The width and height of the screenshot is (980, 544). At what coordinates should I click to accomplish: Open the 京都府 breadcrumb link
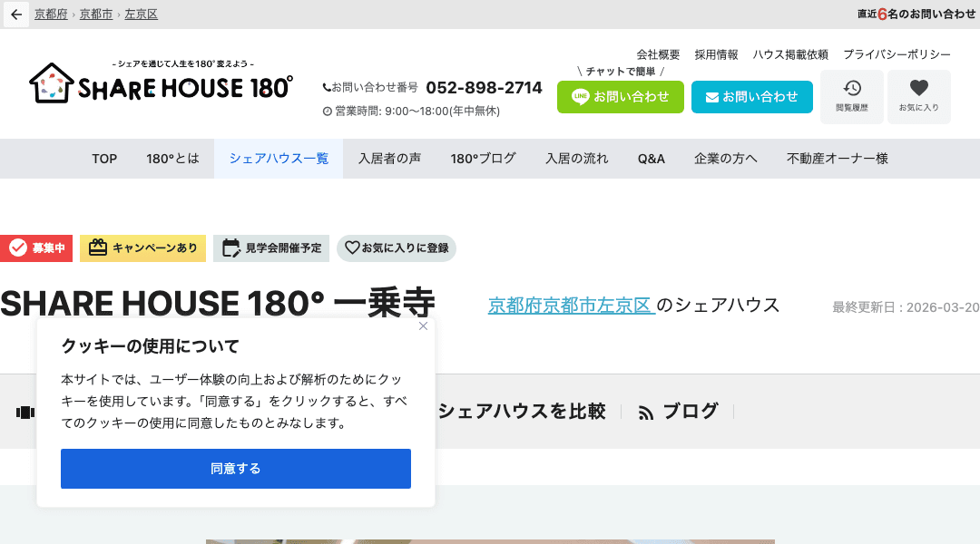pos(51,15)
